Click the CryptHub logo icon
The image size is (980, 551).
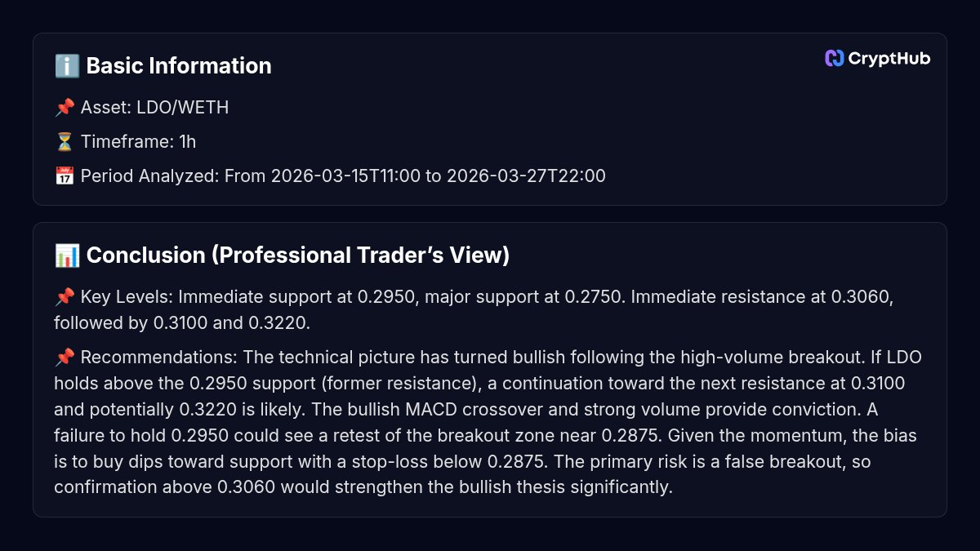tap(834, 58)
